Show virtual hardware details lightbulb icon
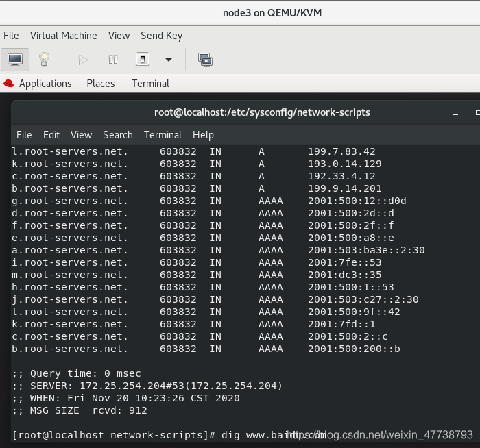Viewport: 480px width, 448px height. coord(44,60)
